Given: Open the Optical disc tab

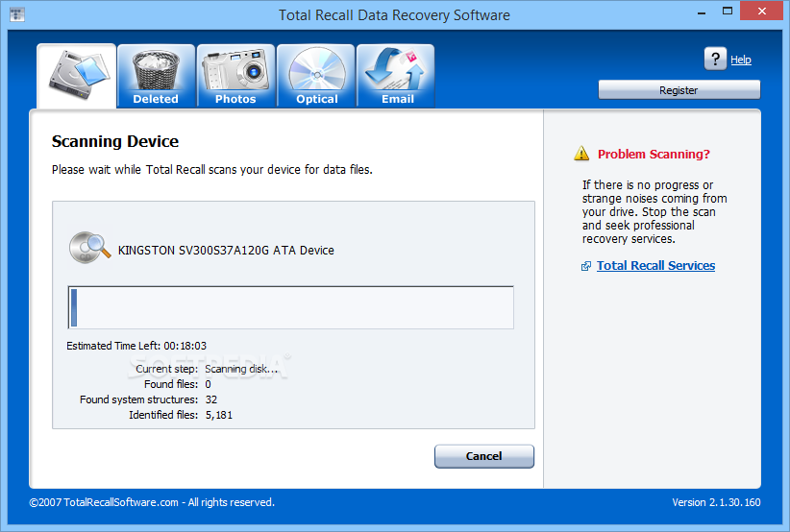Looking at the screenshot, I should [316, 76].
